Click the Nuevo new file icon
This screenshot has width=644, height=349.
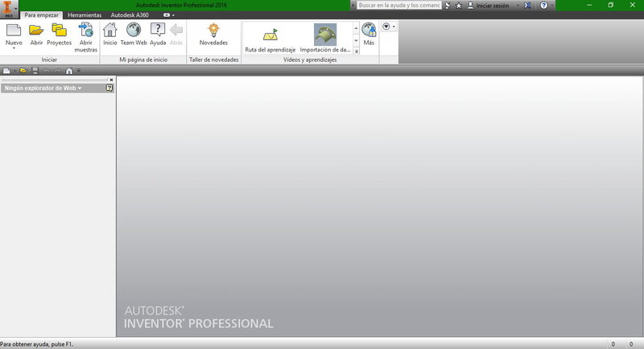pyautogui.click(x=14, y=31)
